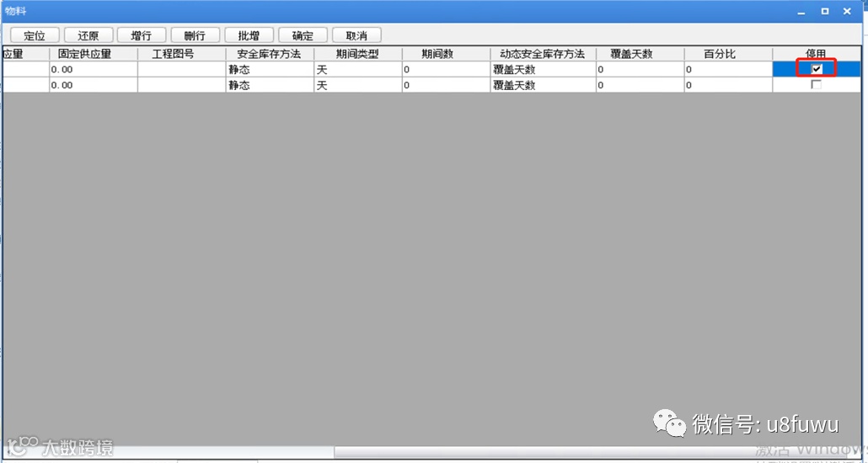Click second row 百分比 cell
The width and height of the screenshot is (868, 463).
pyautogui.click(x=728, y=85)
